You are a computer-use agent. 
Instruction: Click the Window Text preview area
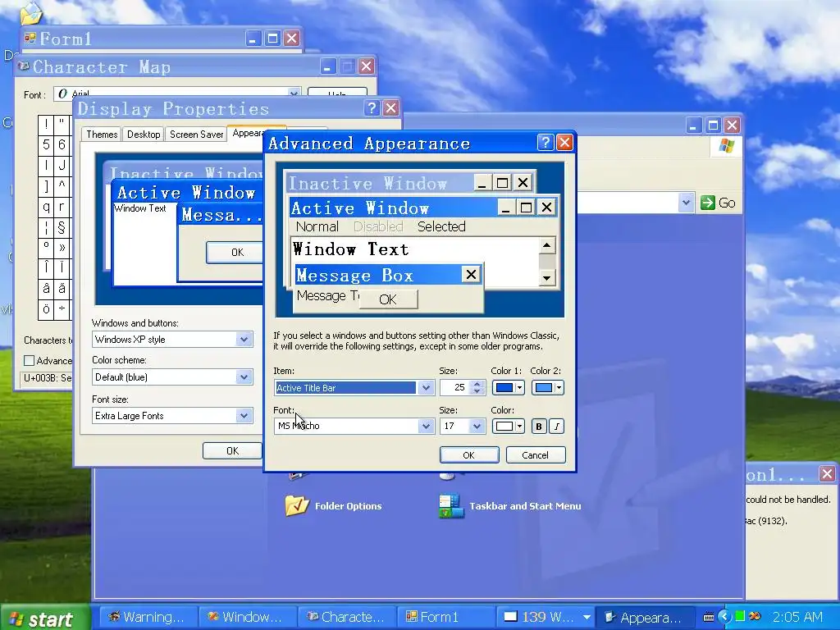(x=350, y=249)
